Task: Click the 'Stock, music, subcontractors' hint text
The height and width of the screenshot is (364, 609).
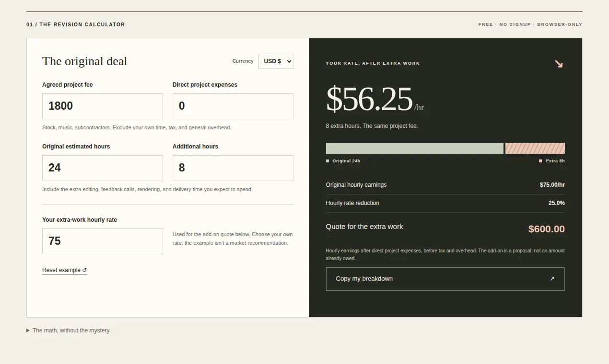Action: 137,128
